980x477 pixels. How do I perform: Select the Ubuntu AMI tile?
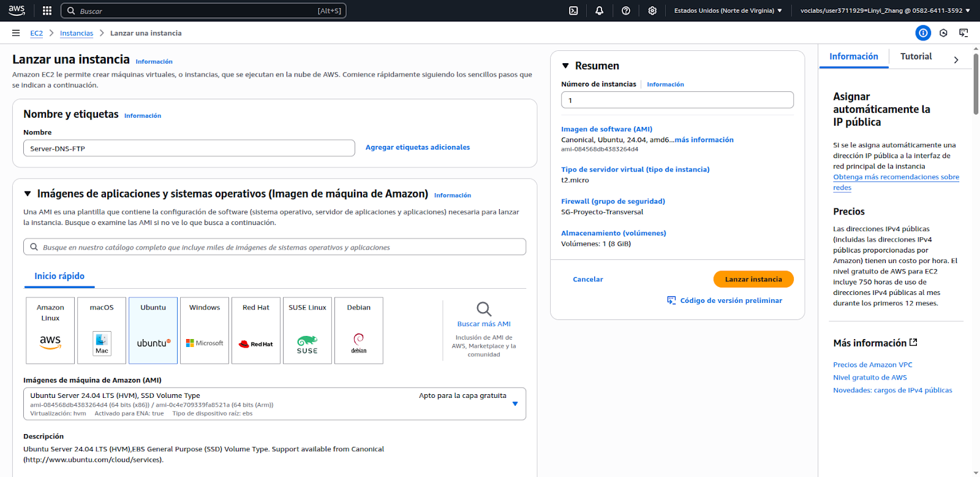(x=153, y=330)
